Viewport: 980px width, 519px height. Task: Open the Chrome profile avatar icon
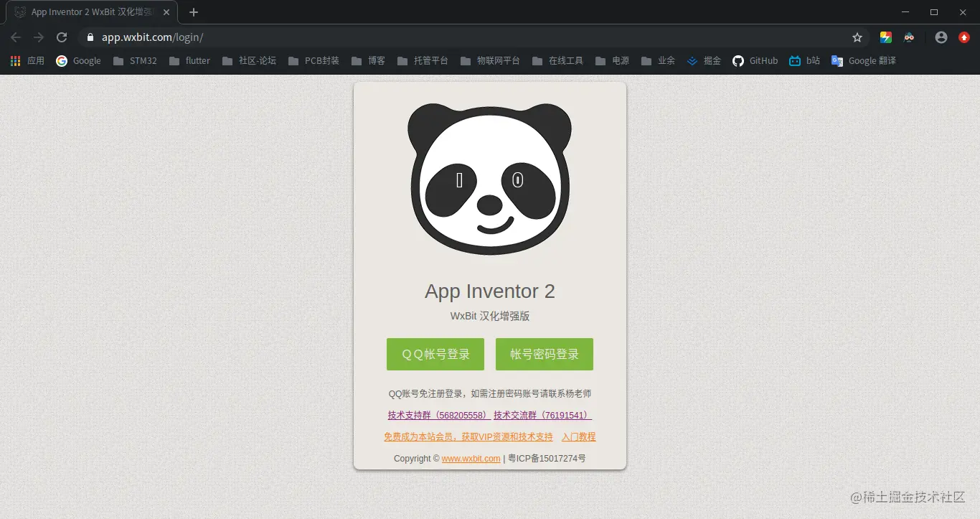(941, 37)
